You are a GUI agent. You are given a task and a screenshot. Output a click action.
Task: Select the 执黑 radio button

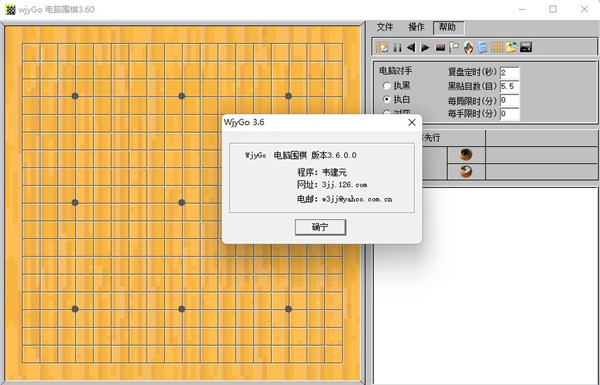387,86
